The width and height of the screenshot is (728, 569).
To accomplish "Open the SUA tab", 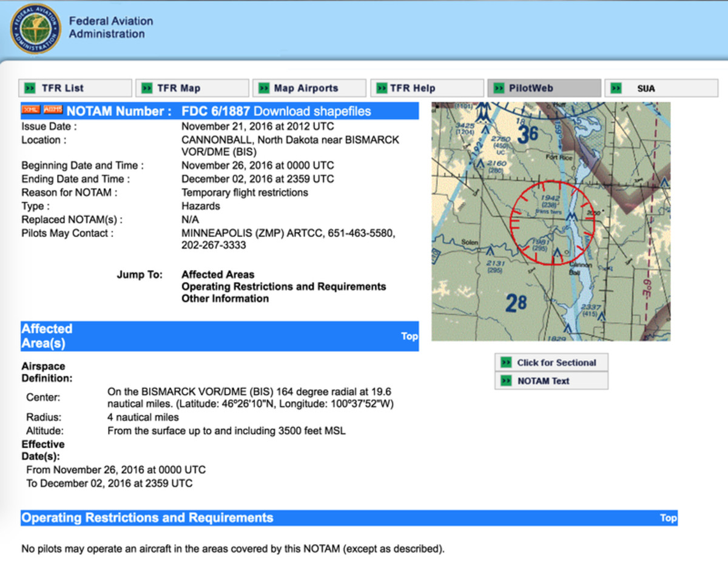I will (661, 89).
